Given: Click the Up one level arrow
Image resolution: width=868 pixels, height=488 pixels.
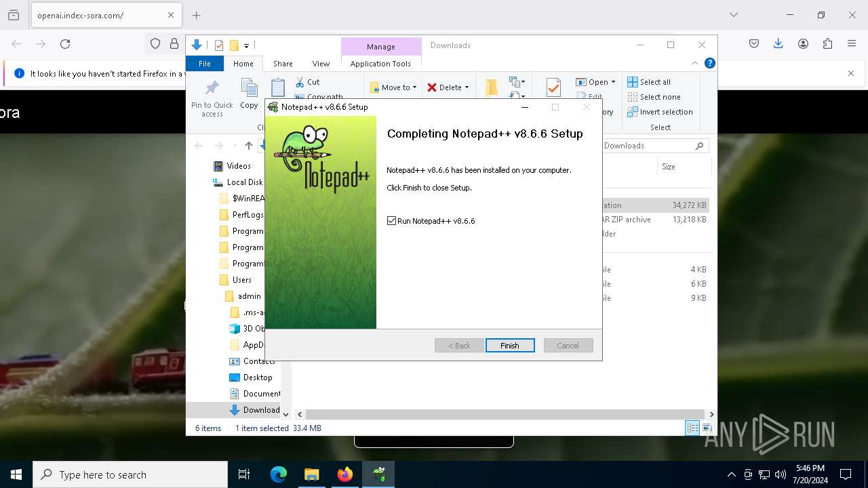Looking at the screenshot, I should coord(249,146).
